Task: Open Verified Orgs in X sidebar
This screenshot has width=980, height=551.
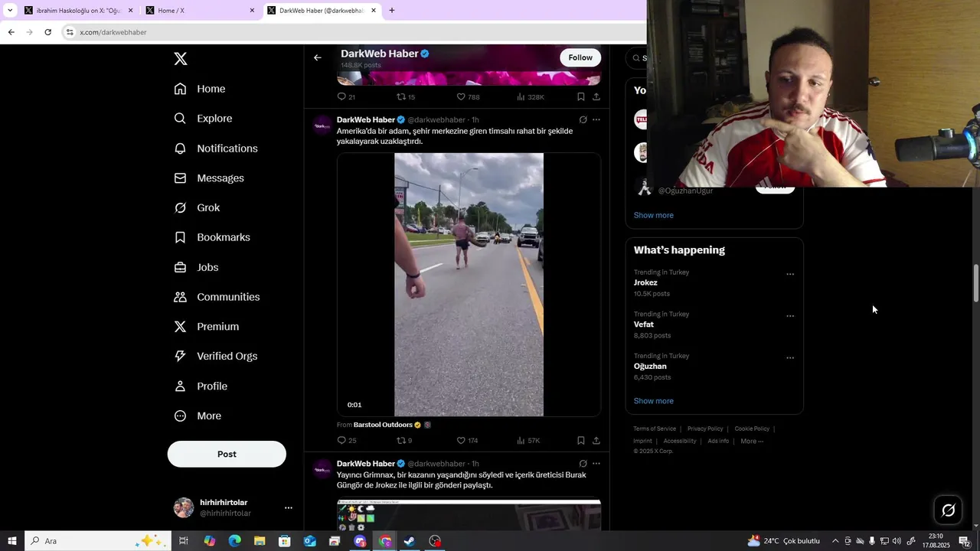Action: point(216,357)
